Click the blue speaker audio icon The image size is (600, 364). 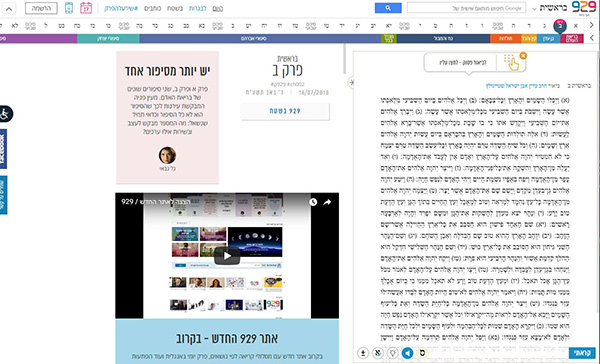pyautogui.click(x=407, y=353)
